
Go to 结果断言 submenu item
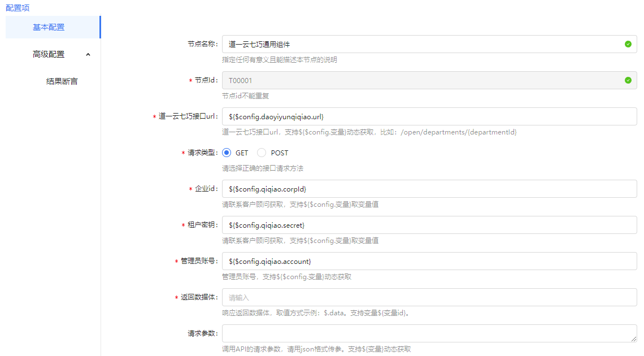[x=62, y=81]
